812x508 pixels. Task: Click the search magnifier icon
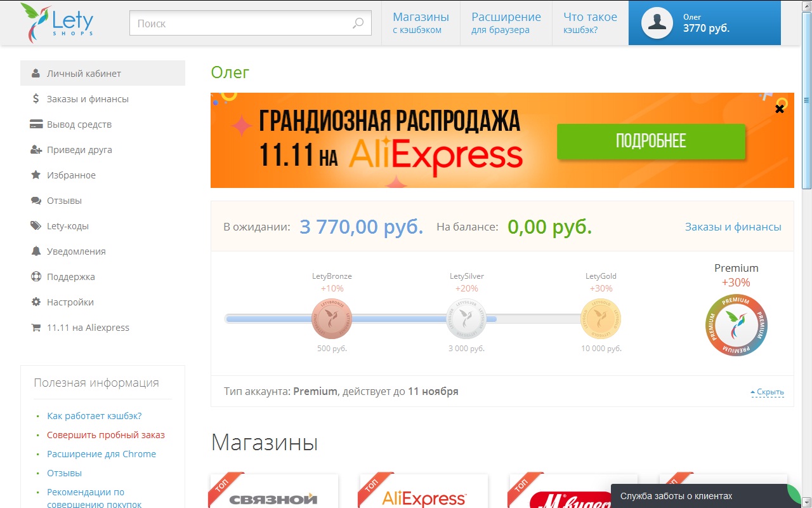click(358, 23)
